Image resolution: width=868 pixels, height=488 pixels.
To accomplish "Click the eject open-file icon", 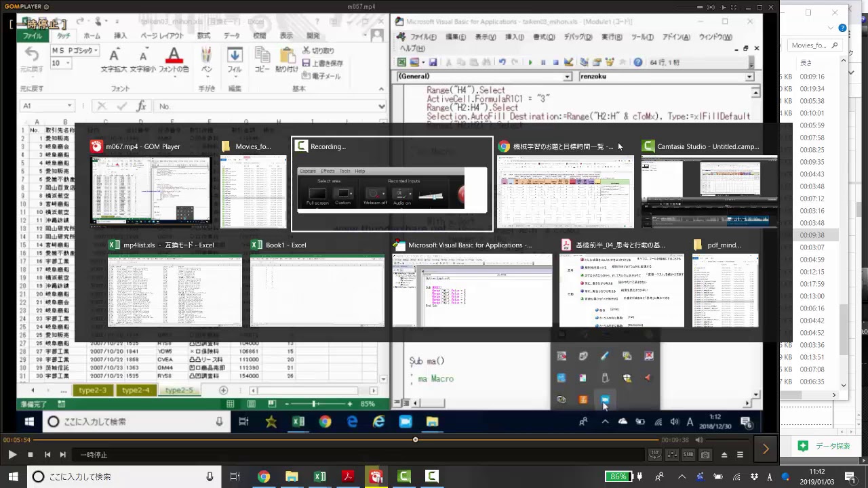I will coord(724,455).
